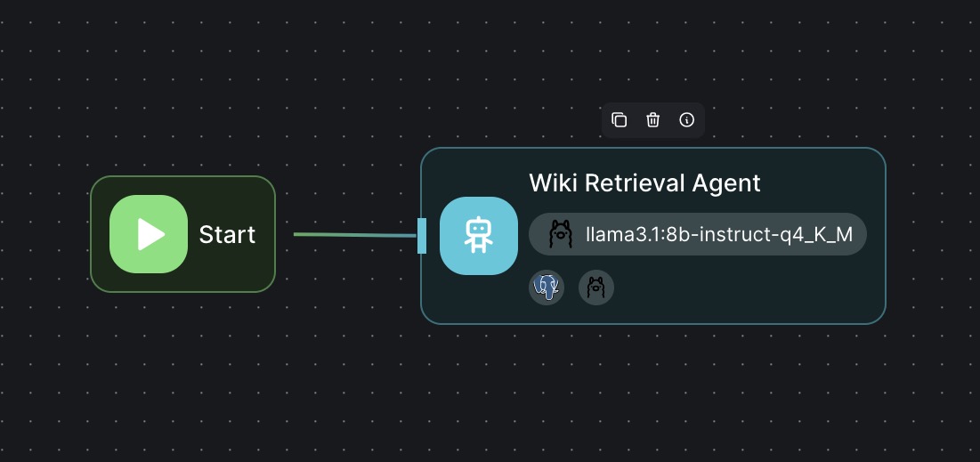Select the llama3.1:8b-instruct-q4_K_M model name
The height and width of the screenshot is (462, 980).
719,234
